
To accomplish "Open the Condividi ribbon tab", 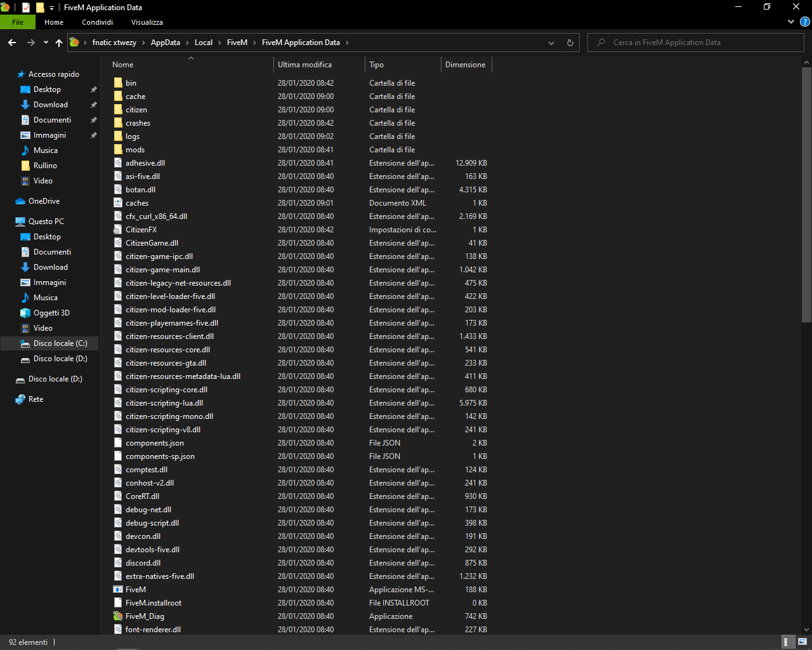I will 97,22.
